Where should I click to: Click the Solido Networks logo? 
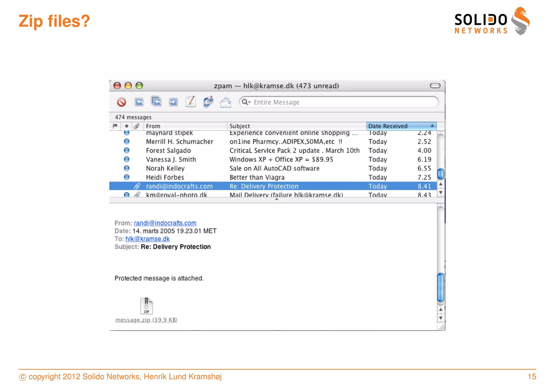click(x=492, y=21)
